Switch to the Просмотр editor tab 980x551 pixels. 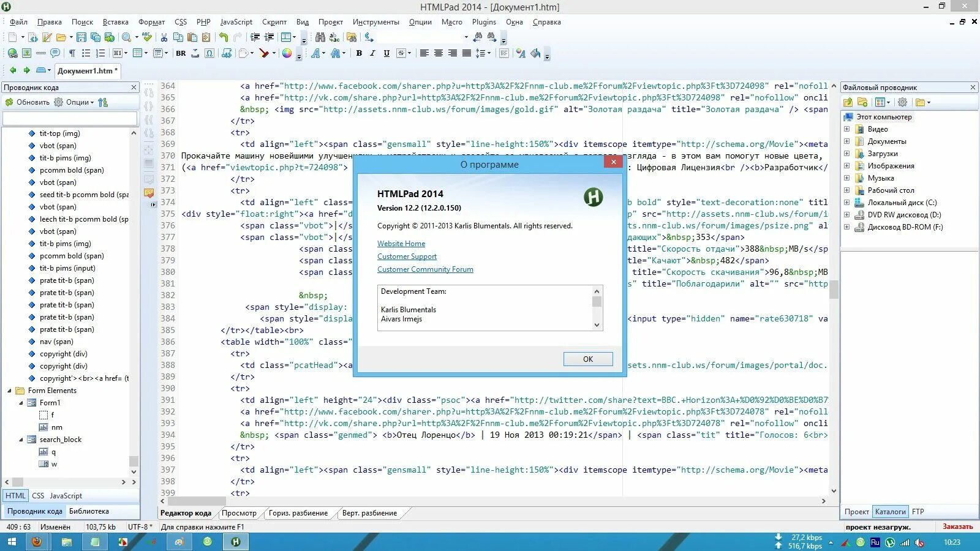click(x=239, y=513)
